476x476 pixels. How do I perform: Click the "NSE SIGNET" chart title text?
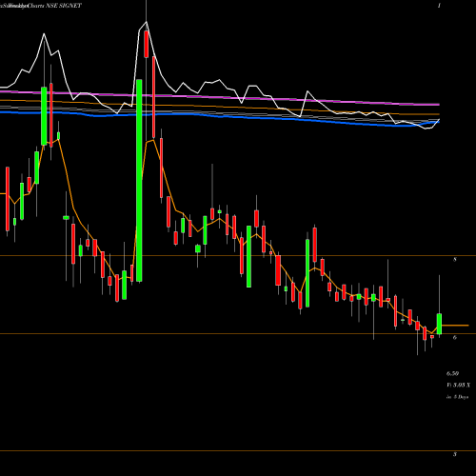65,6
